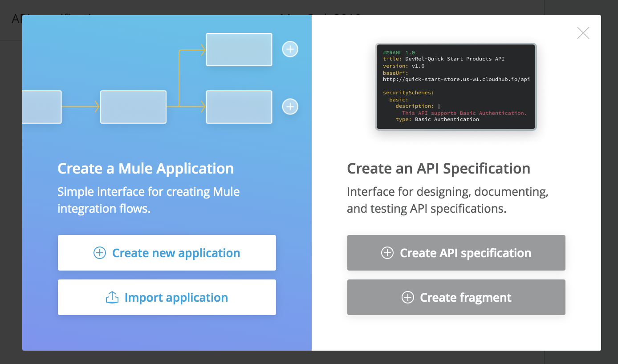The width and height of the screenshot is (618, 364).
Task: Click the RAML code preview thumbnail
Action: click(456, 87)
